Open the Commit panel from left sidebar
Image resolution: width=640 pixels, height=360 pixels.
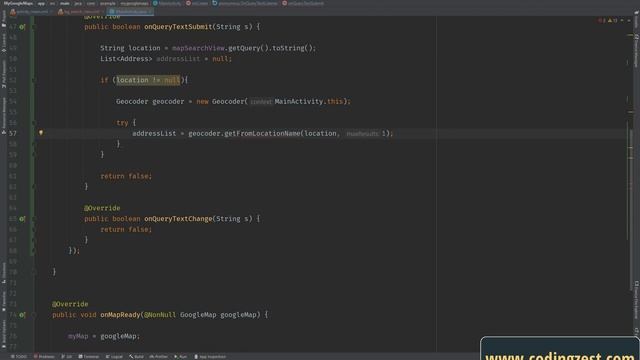(x=4, y=43)
